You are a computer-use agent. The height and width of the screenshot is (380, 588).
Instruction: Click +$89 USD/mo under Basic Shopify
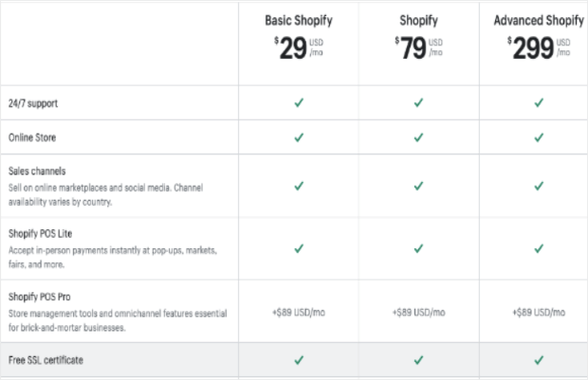point(299,312)
